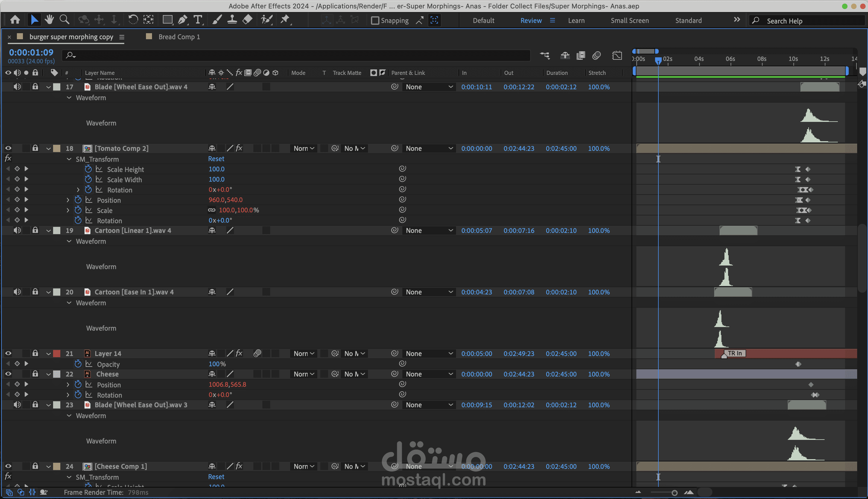Switch to the Learn workspace

576,21
